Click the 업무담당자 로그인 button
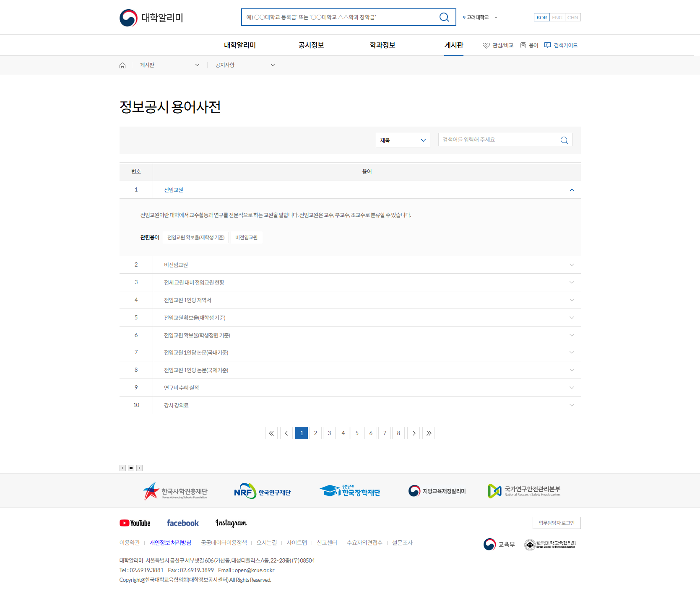The image size is (700, 599). [556, 523]
